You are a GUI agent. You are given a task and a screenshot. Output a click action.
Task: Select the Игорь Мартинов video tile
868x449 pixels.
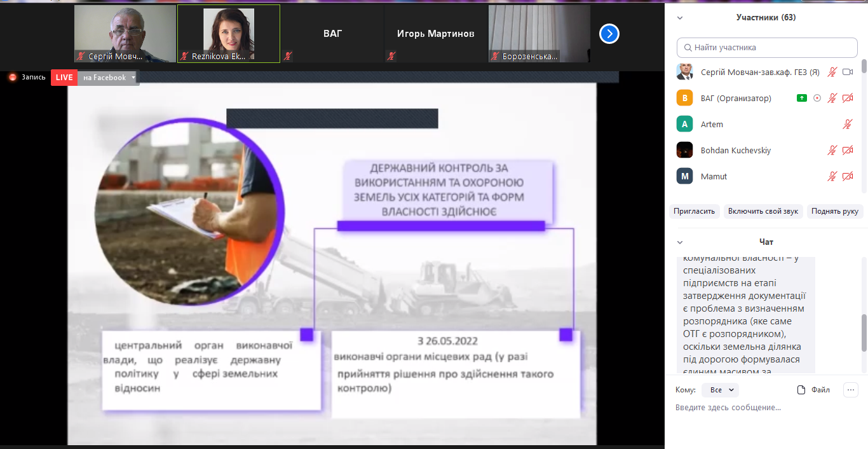(x=436, y=34)
